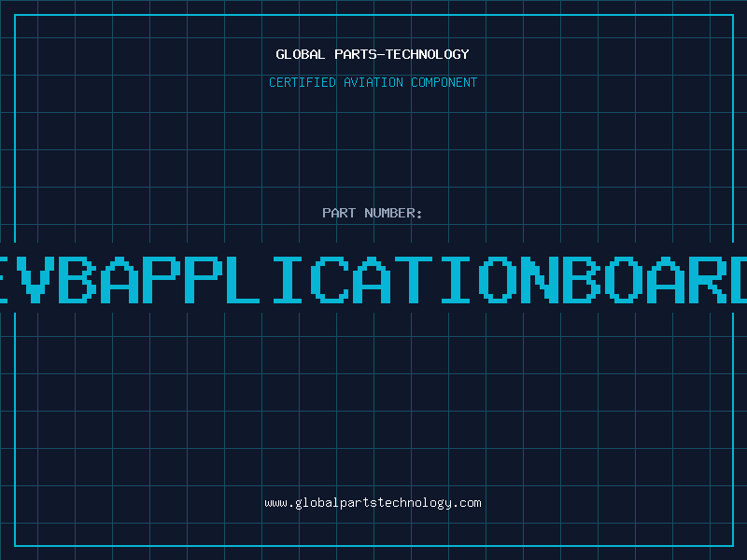
Task: Open the www.globalpartstechnology.com link
Action: (x=373, y=503)
